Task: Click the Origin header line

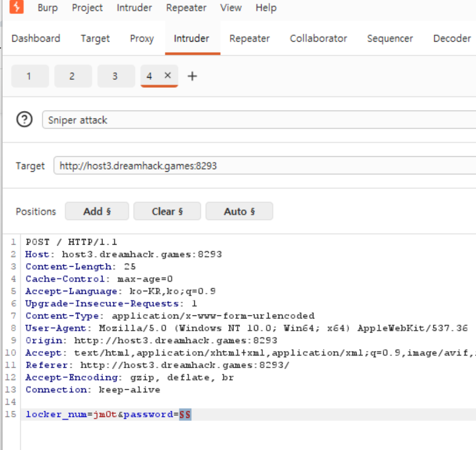Action: (x=151, y=341)
